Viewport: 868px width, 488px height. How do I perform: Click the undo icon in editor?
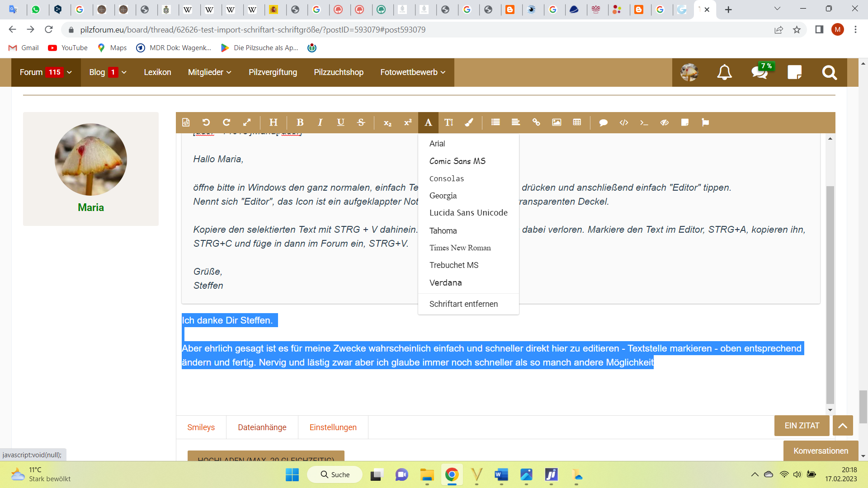(x=206, y=122)
